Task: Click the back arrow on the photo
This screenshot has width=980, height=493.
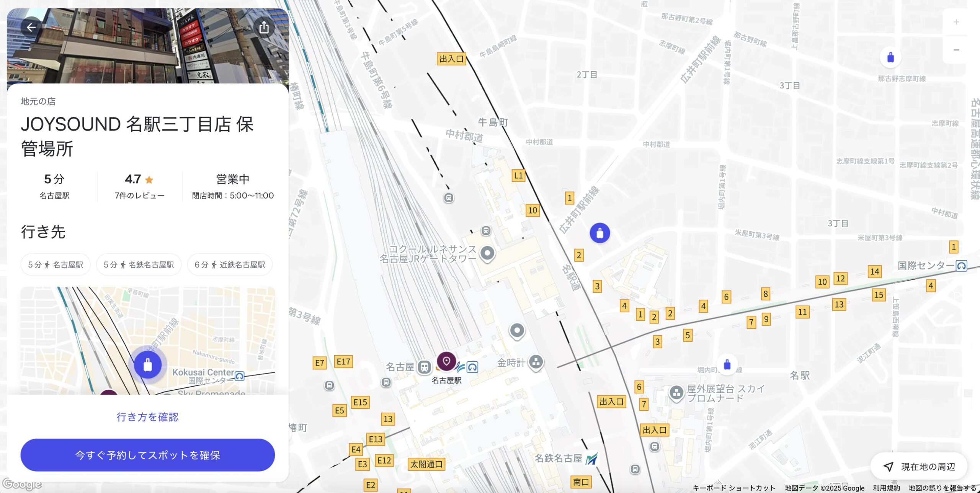Action: click(x=31, y=27)
